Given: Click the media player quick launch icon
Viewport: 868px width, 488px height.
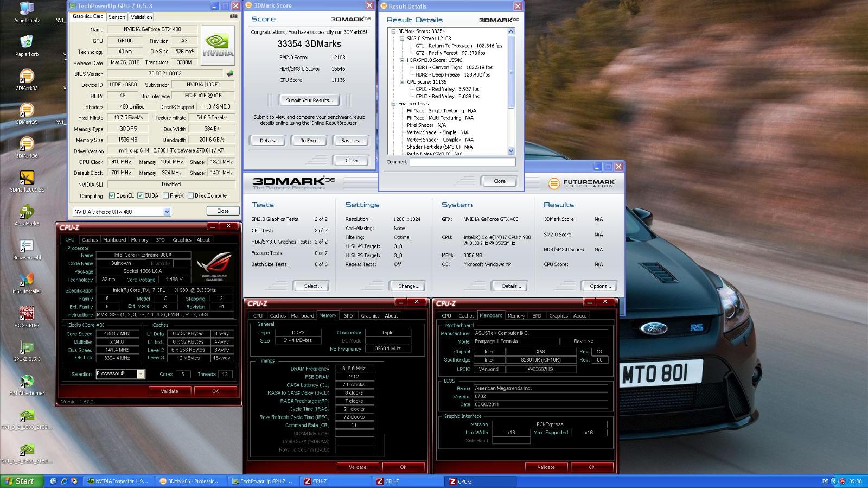Looking at the screenshot, I should (74, 481).
